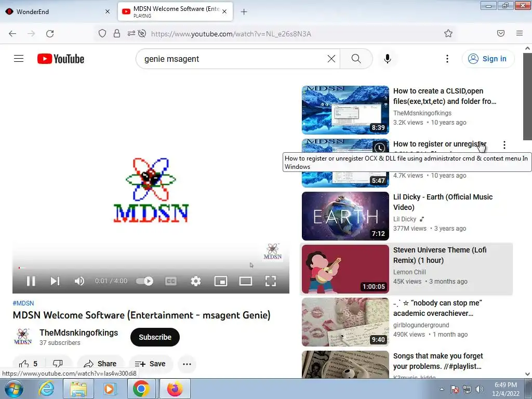Pause the video
532x399 pixels.
coord(31,281)
